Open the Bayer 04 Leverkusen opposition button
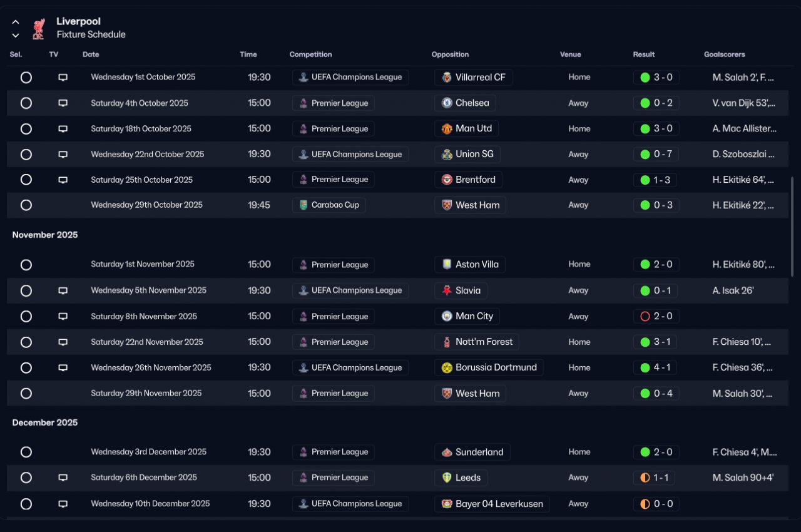This screenshot has width=801, height=532. [492, 504]
